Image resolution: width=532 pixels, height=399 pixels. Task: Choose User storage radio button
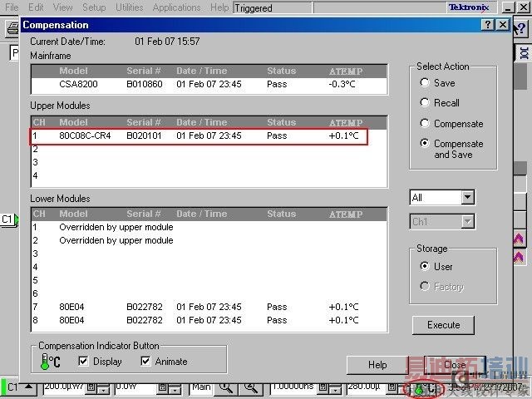425,266
